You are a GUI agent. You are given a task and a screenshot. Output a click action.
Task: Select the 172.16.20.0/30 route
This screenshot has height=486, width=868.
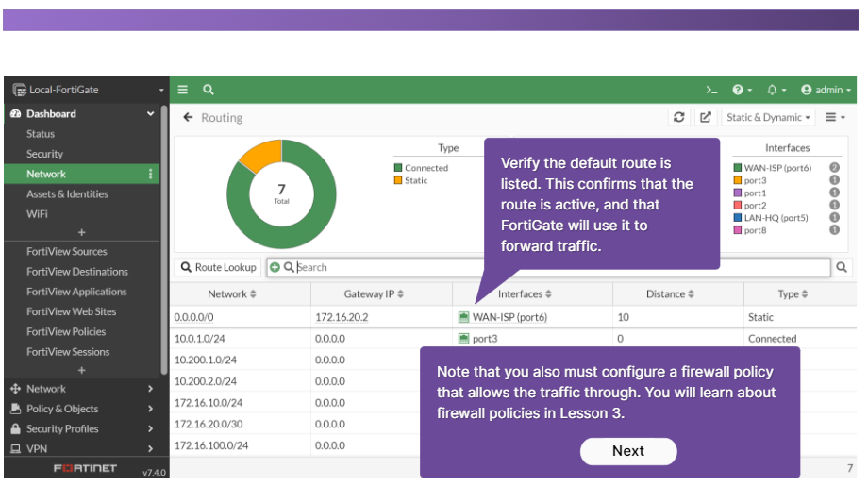209,424
